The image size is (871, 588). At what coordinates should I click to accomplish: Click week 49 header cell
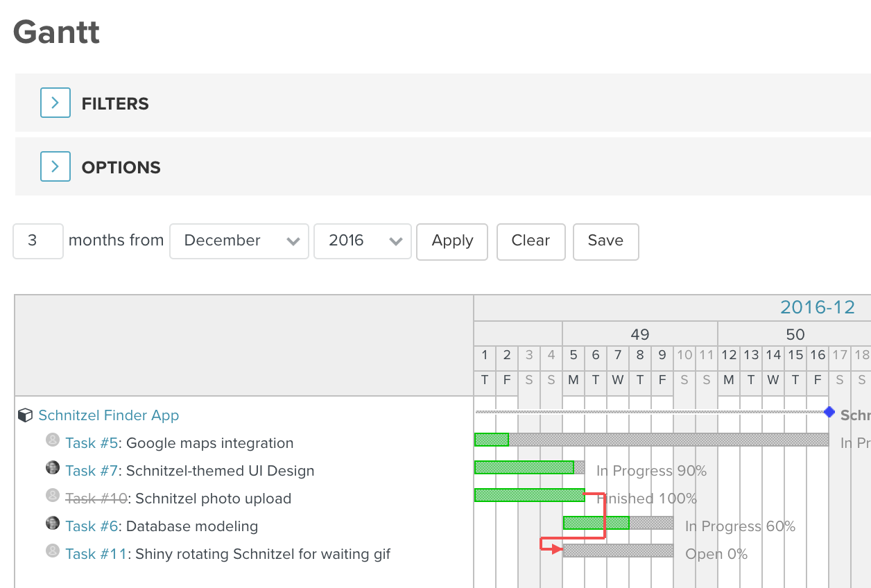click(x=640, y=334)
